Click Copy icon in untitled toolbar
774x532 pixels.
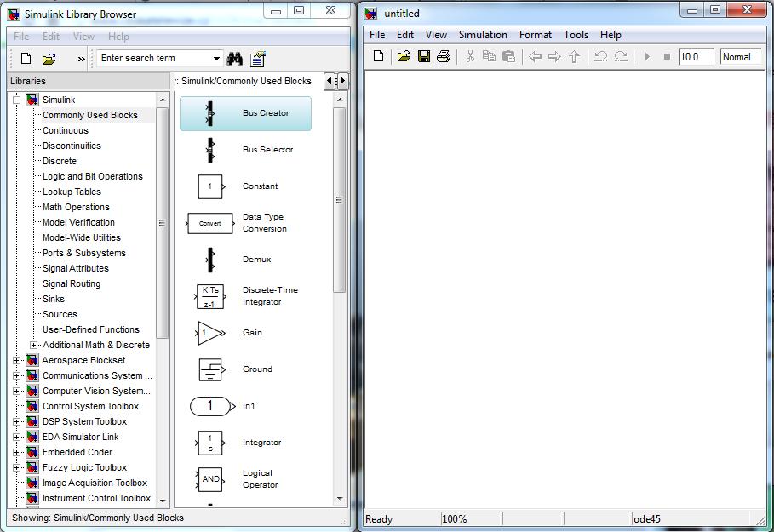click(489, 56)
